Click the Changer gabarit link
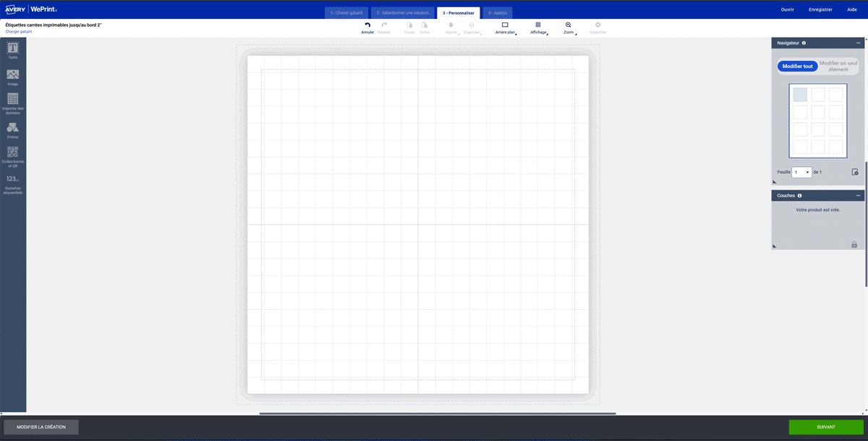This screenshot has width=868, height=441. tap(19, 32)
